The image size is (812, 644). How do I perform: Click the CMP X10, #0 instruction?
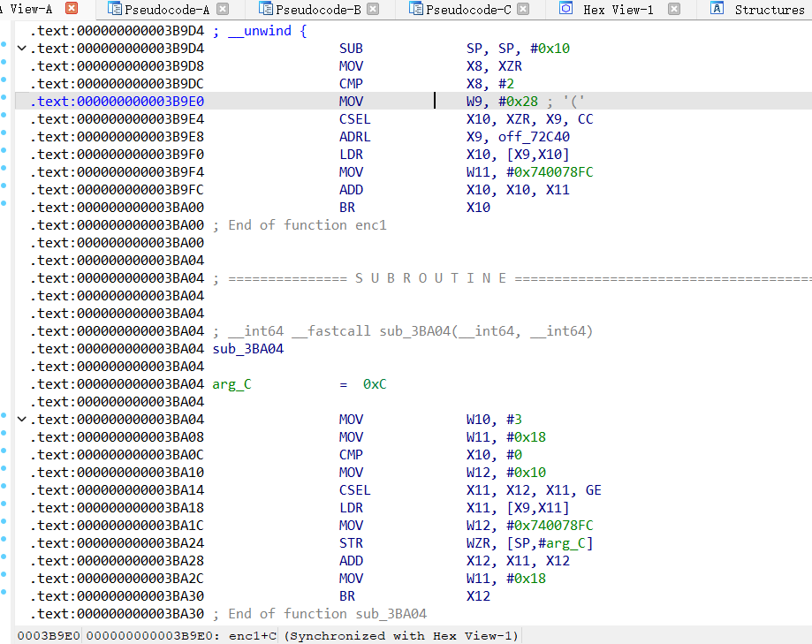click(x=430, y=455)
